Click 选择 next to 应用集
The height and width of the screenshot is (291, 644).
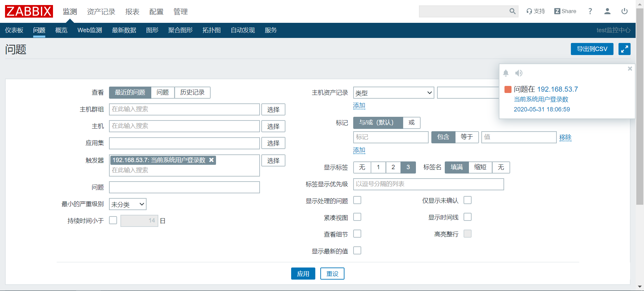[x=273, y=143]
